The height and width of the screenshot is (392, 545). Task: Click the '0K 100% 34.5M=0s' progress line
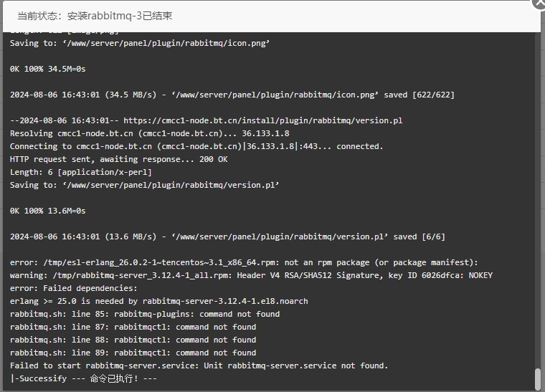point(47,69)
